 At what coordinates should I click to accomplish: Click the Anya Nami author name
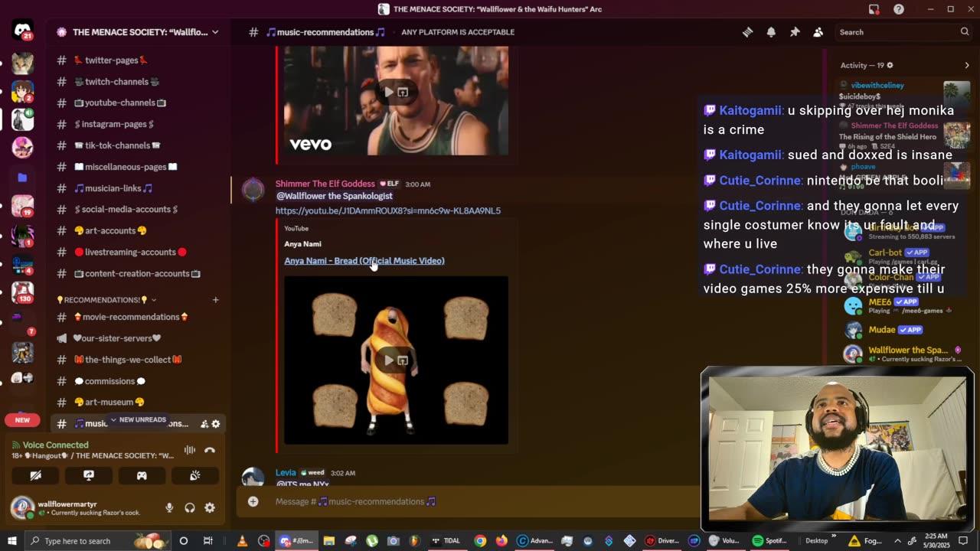(x=302, y=244)
